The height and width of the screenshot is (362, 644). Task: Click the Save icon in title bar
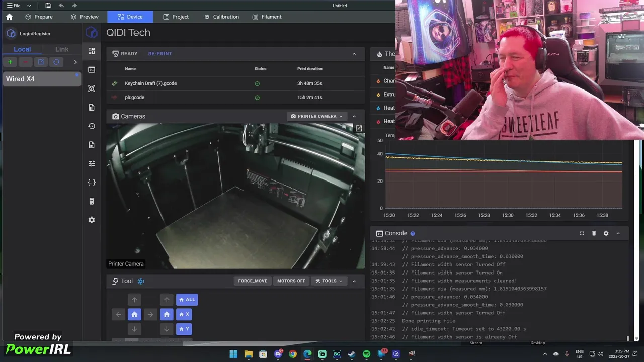tap(48, 6)
